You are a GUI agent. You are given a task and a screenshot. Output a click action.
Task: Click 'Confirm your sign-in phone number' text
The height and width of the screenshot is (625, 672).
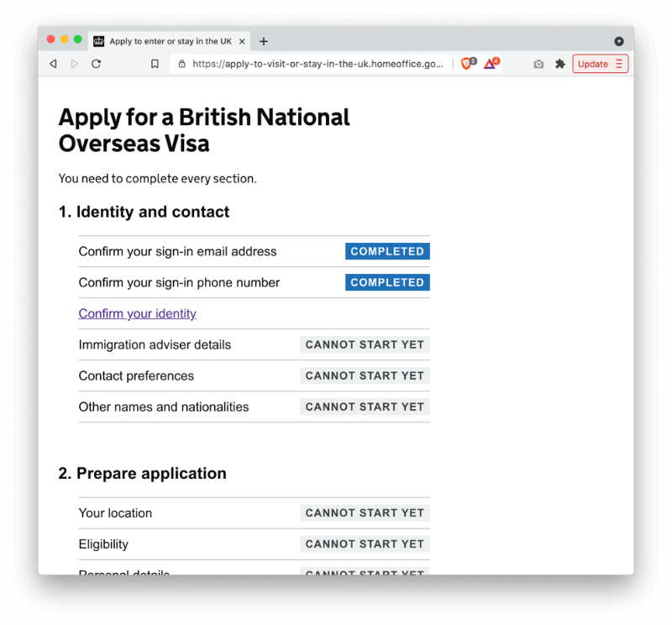point(179,283)
